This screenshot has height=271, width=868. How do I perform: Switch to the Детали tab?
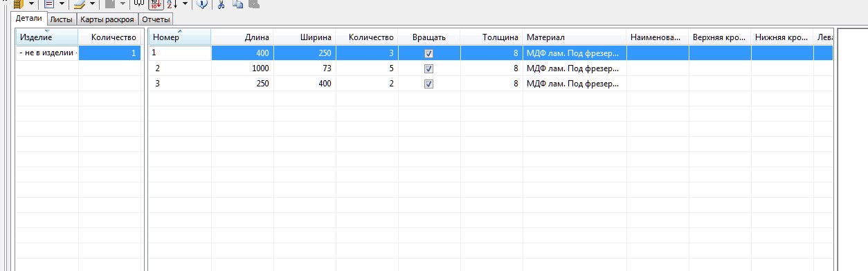pos(30,19)
